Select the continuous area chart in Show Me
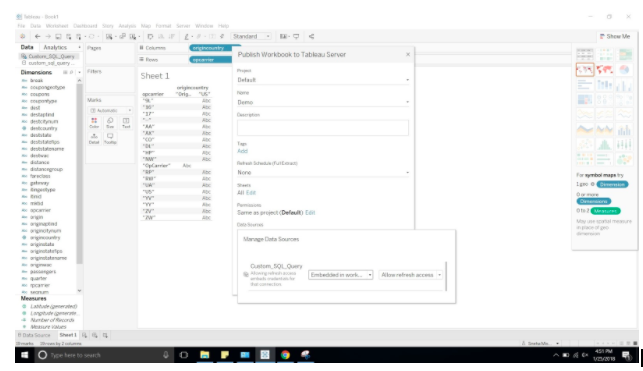Viewport: 643px width, 371px height. click(x=585, y=130)
